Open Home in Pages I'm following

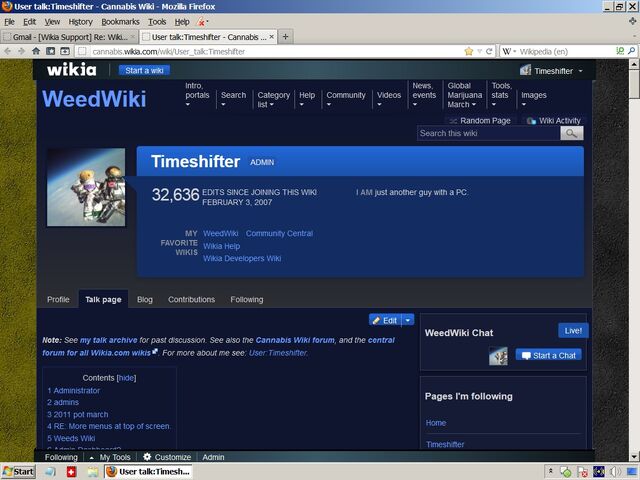pyautogui.click(x=436, y=423)
